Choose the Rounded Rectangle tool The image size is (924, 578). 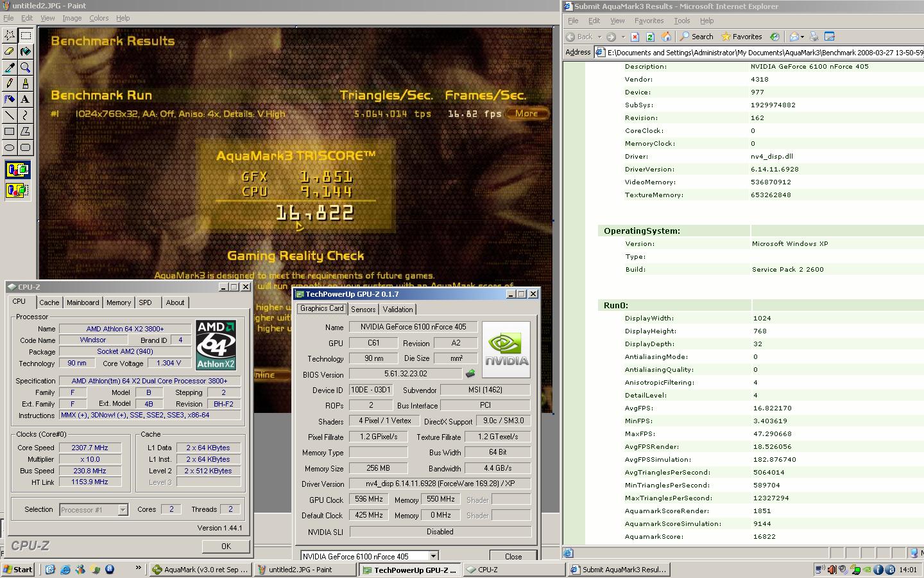tap(26, 148)
